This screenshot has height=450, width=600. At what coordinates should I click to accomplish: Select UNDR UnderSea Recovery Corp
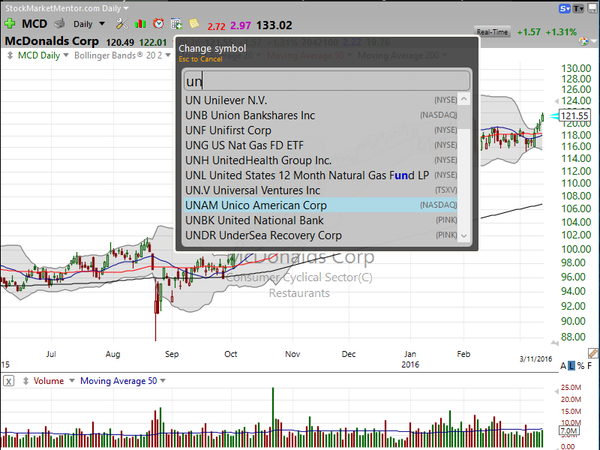tap(321, 235)
